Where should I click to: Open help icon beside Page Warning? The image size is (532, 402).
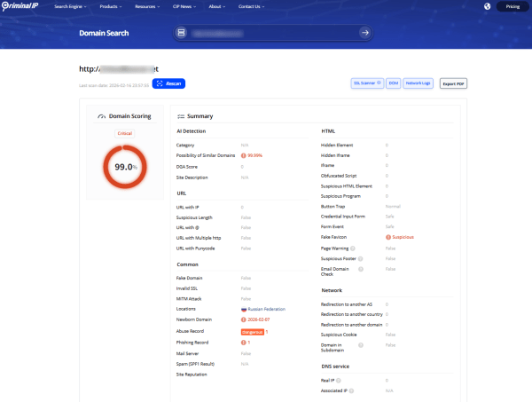click(x=353, y=248)
